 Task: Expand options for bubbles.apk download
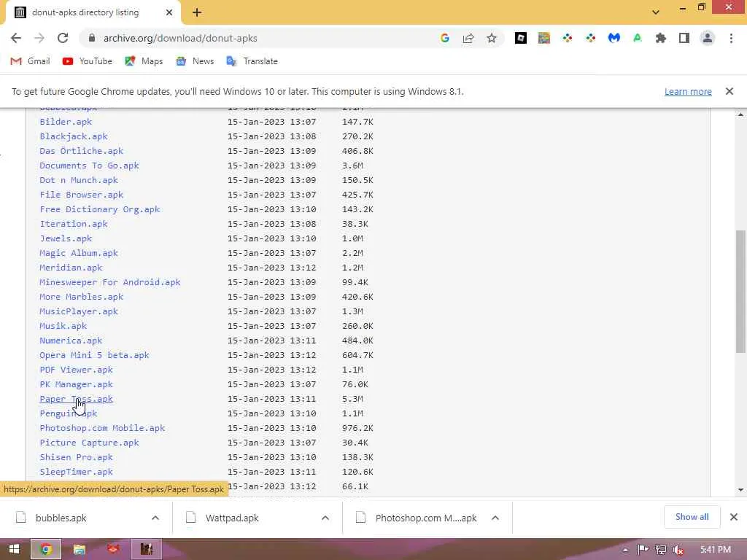click(155, 518)
